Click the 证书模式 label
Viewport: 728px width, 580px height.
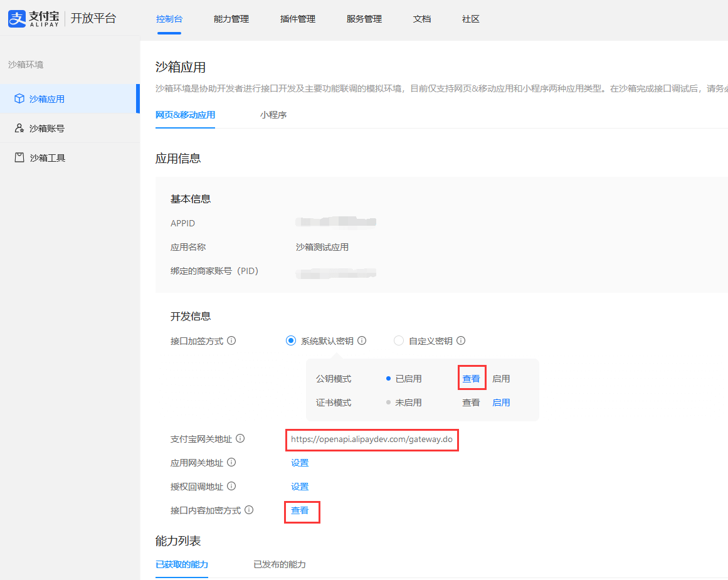point(334,403)
